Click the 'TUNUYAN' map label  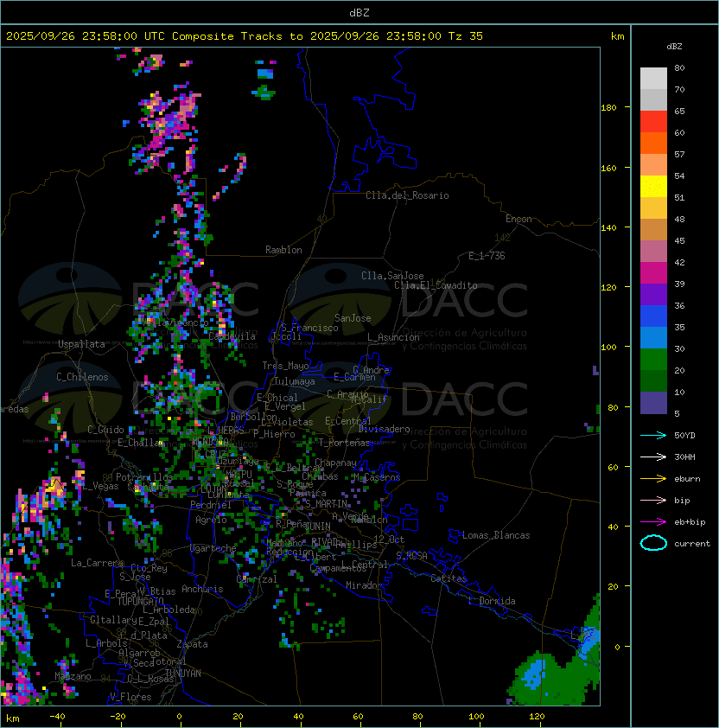(x=183, y=674)
